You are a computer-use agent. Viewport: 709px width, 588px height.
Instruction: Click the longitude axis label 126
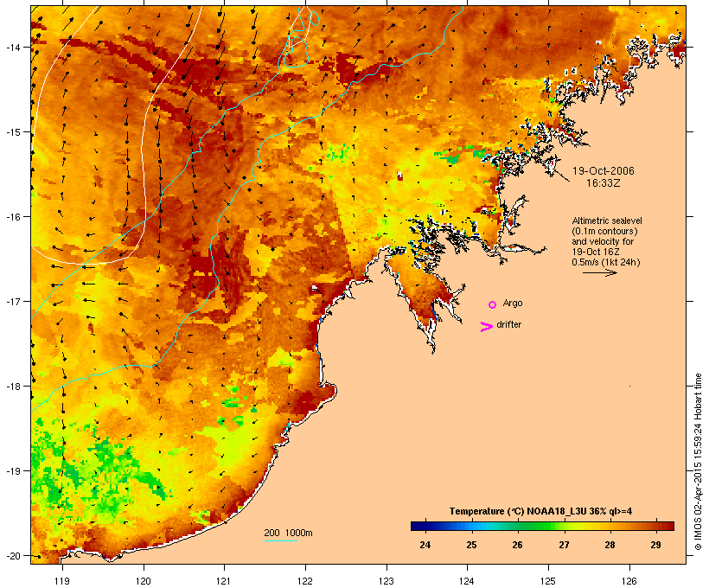click(629, 581)
